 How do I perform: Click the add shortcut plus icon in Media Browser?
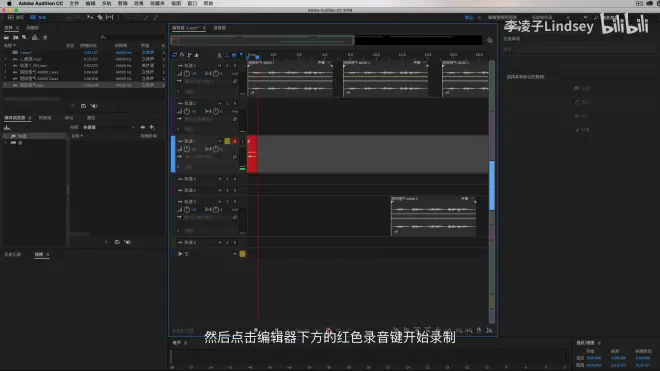point(152,127)
